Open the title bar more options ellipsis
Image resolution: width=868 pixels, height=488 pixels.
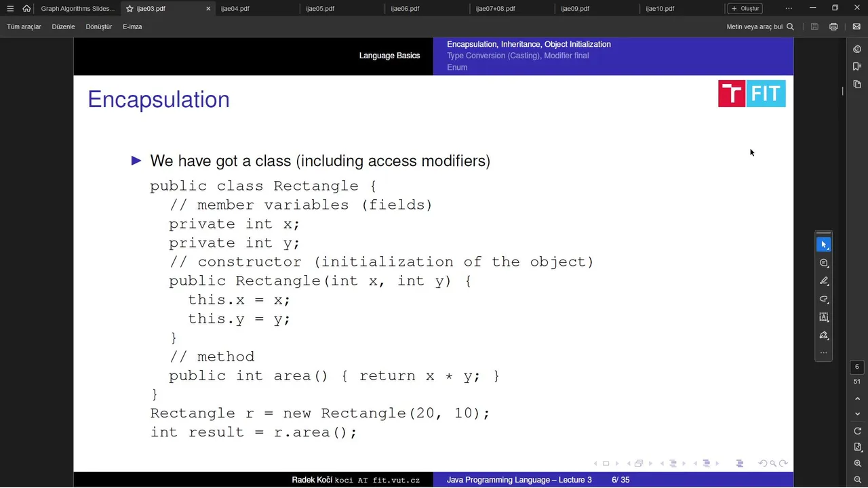[x=789, y=9]
